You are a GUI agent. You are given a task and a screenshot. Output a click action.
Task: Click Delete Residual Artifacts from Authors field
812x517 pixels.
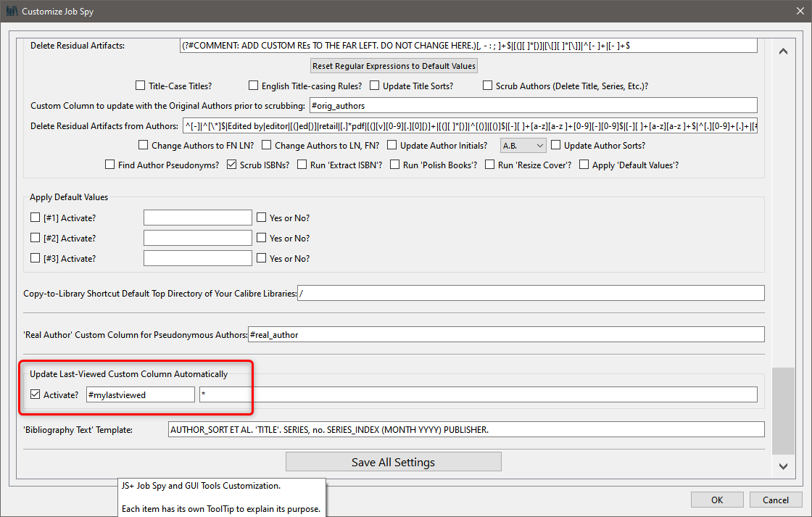[x=471, y=126]
